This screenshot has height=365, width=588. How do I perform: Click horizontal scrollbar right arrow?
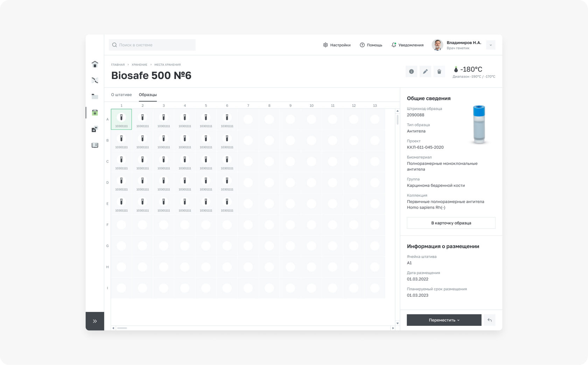[393, 328]
